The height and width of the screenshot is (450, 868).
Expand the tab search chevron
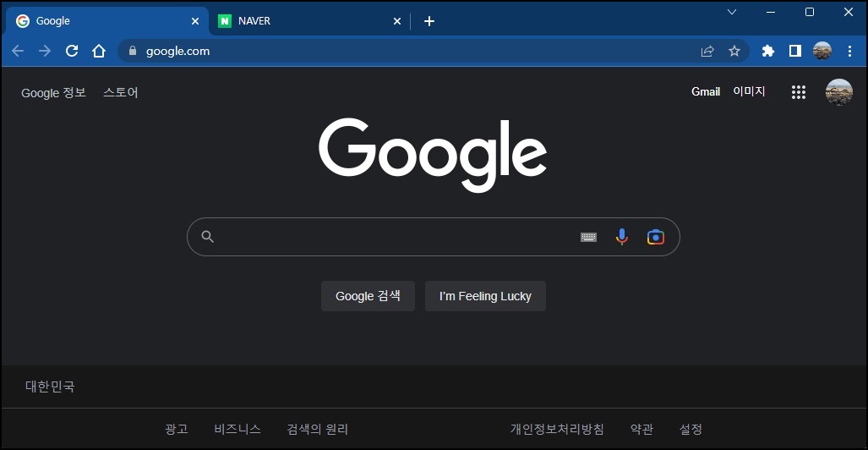coord(732,12)
